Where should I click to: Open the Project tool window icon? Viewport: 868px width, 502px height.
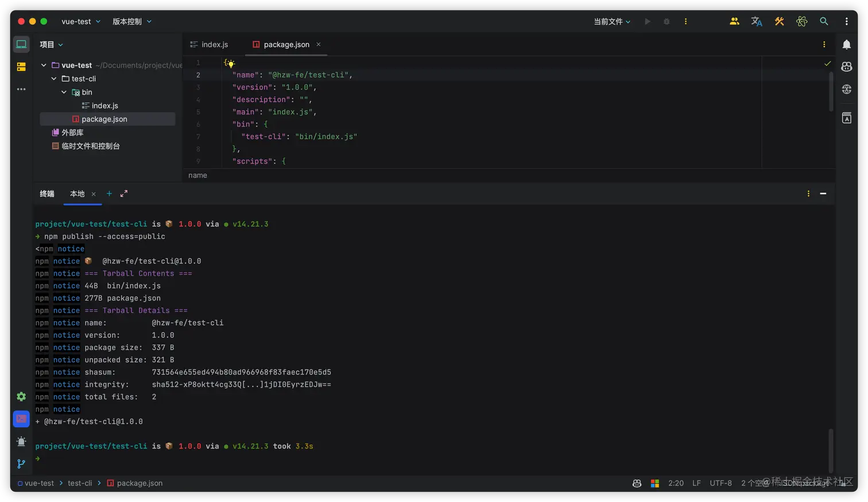pos(21,44)
